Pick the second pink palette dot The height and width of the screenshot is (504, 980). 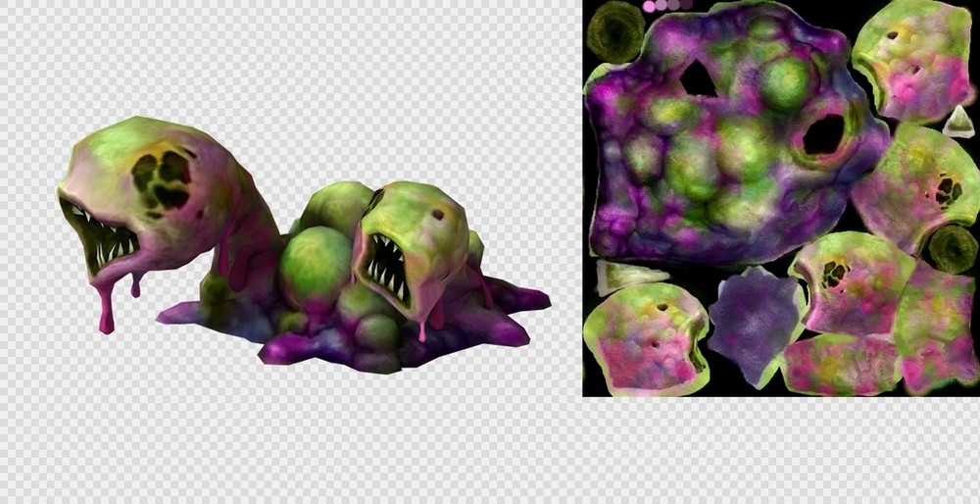[x=661, y=6]
